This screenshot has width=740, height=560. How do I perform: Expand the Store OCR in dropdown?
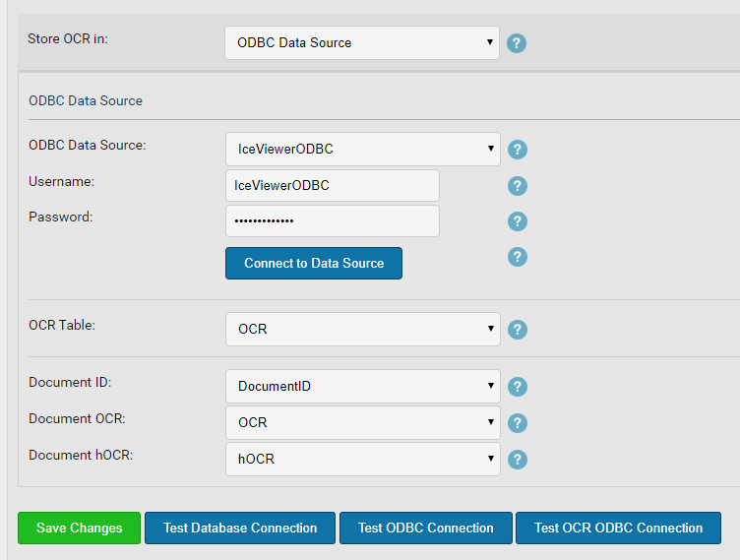pyautogui.click(x=362, y=43)
